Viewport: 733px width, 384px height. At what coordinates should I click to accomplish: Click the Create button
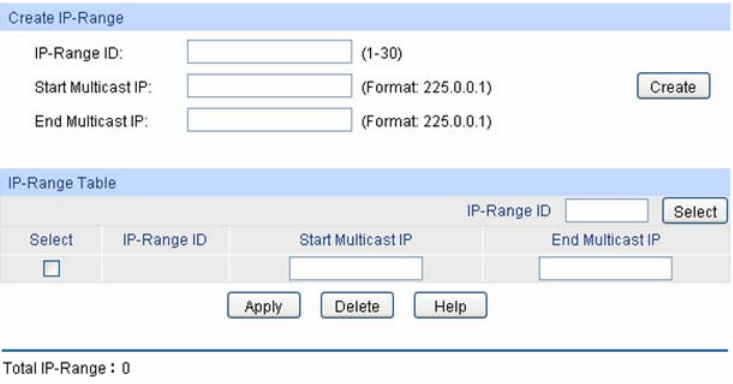coord(673,86)
